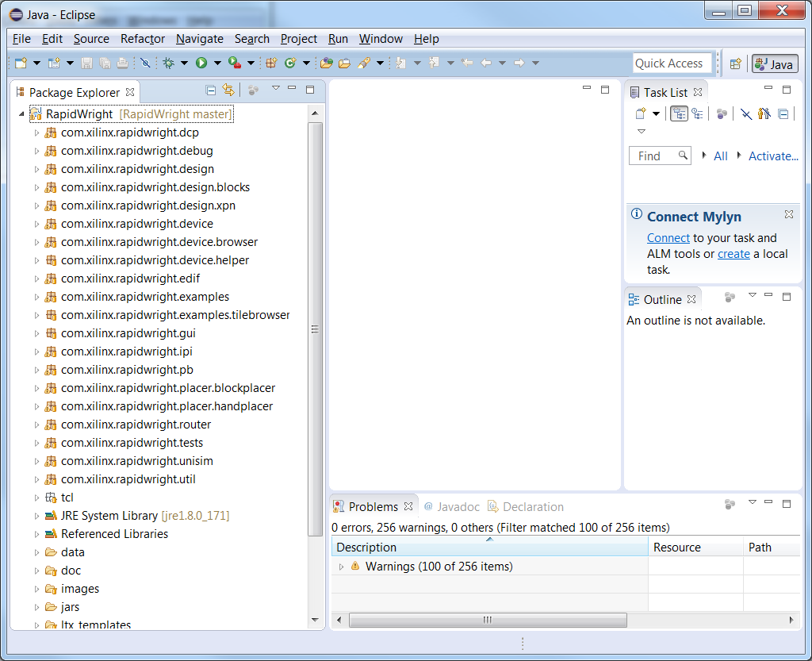Click the green Run button icon
The height and width of the screenshot is (661, 812).
[201, 63]
